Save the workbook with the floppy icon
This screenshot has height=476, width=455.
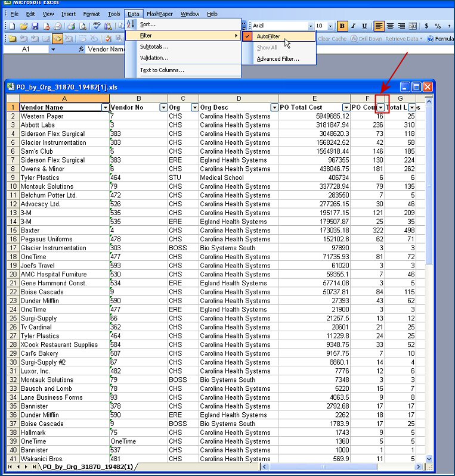coord(35,26)
